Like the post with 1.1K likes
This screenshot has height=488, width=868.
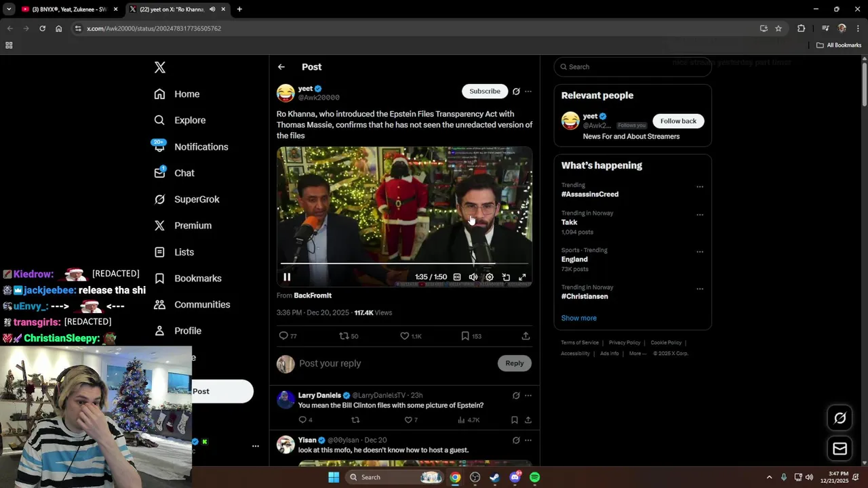(x=410, y=336)
